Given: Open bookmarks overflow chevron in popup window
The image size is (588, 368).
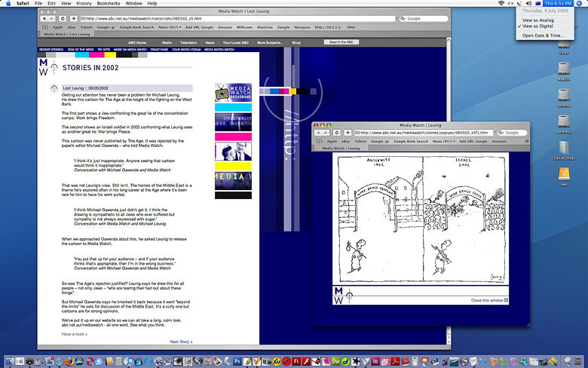Looking at the screenshot, I should [526, 142].
